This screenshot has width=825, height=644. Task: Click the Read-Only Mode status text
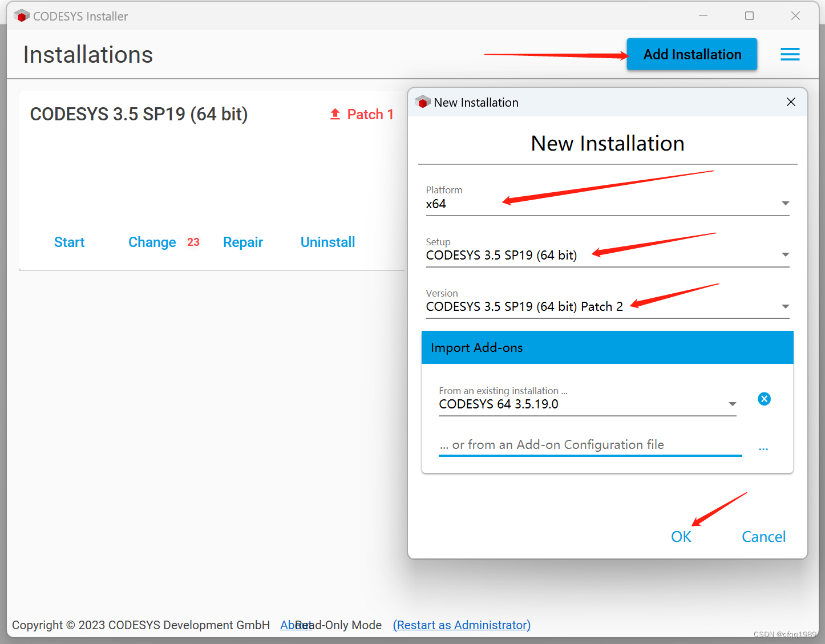point(339,625)
